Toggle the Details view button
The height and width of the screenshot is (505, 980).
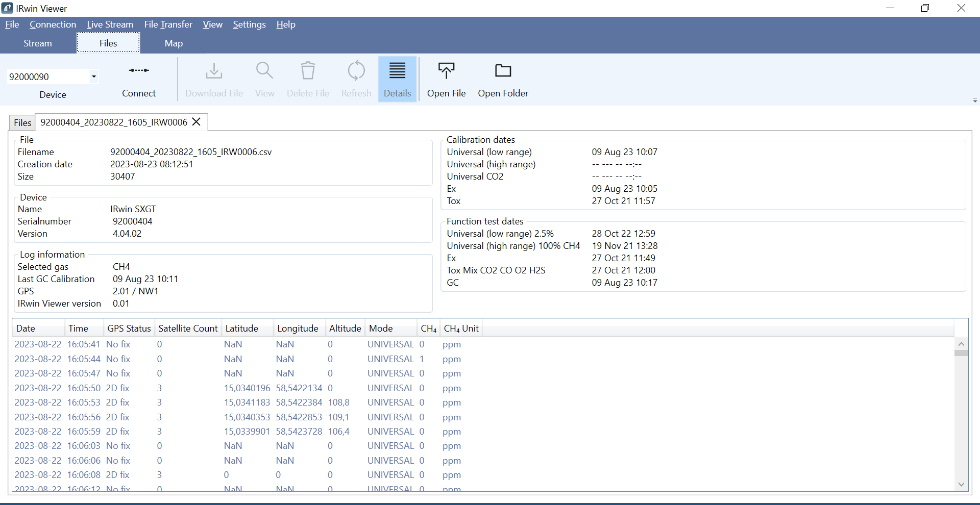click(x=397, y=79)
